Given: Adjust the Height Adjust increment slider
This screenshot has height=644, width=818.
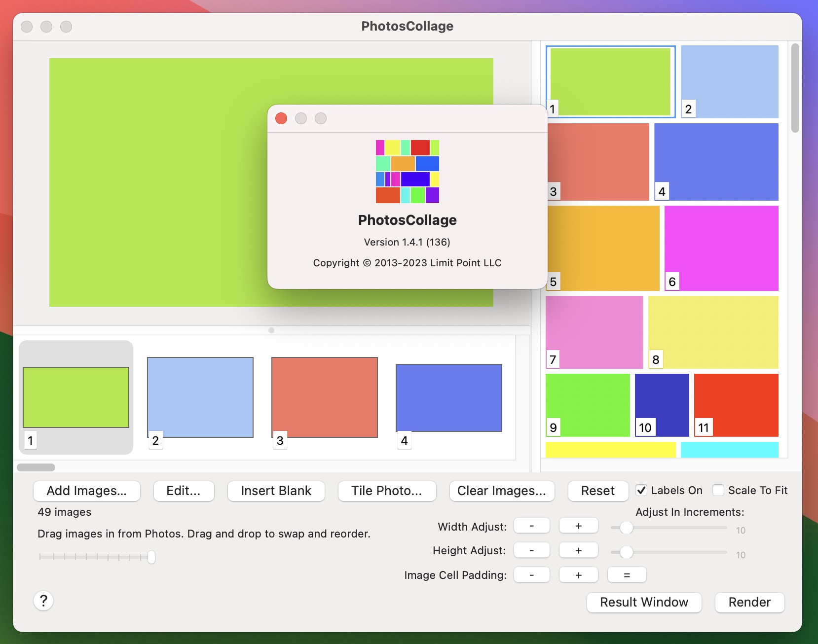Looking at the screenshot, I should tap(669, 552).
